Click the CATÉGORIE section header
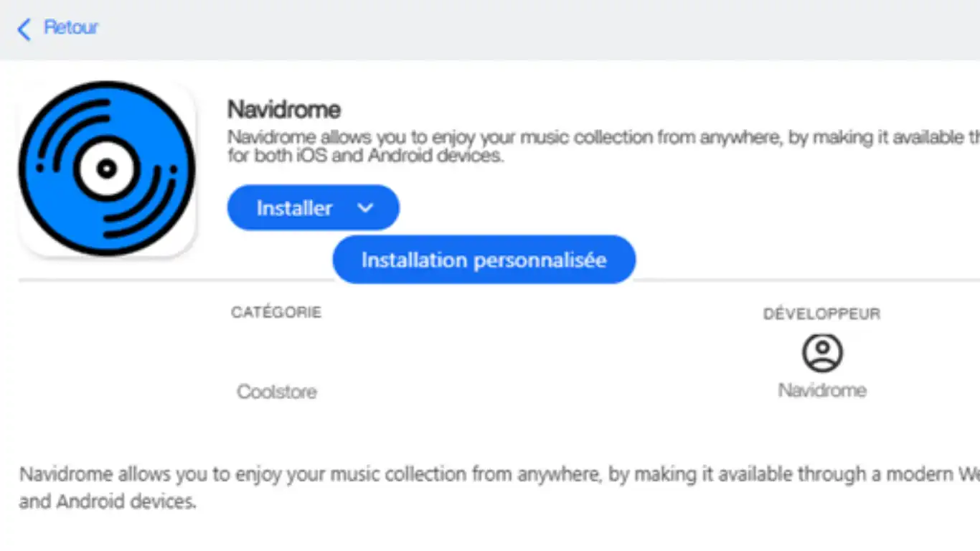 coord(276,312)
